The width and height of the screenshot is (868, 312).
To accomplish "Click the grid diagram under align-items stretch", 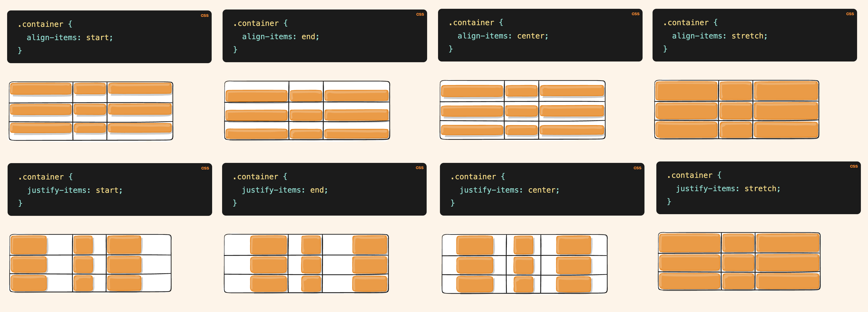I will tap(737, 109).
